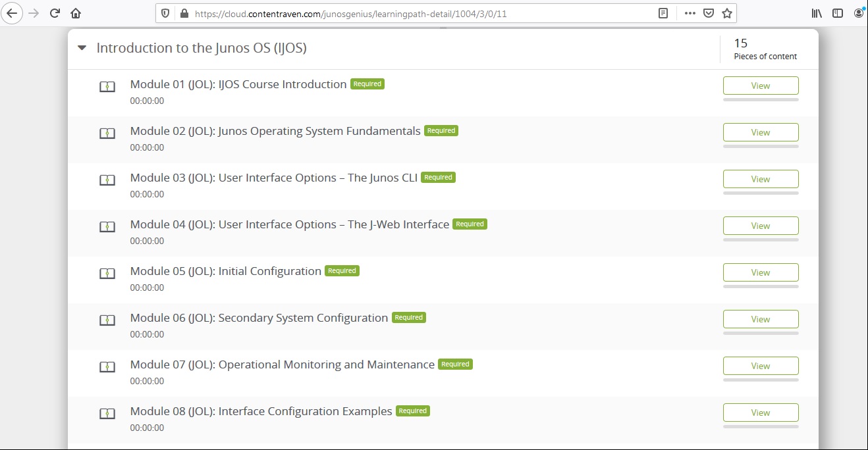Save the page to Pocket

click(x=708, y=12)
